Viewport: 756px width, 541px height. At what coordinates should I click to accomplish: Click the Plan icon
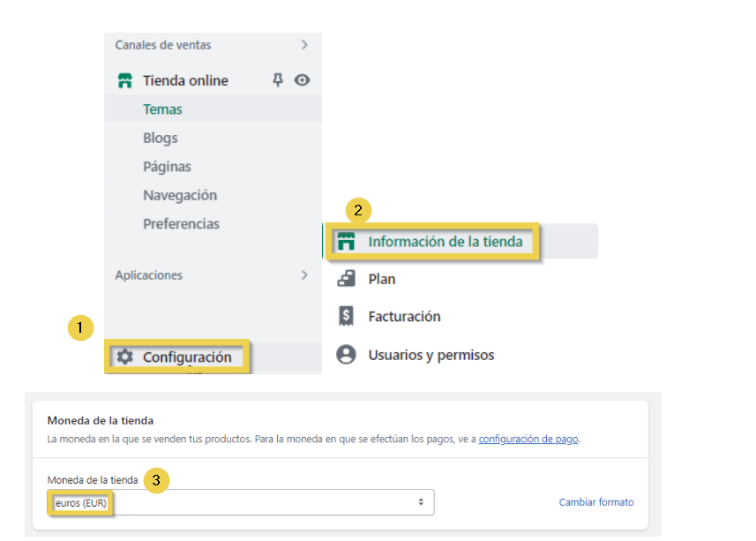click(x=346, y=279)
